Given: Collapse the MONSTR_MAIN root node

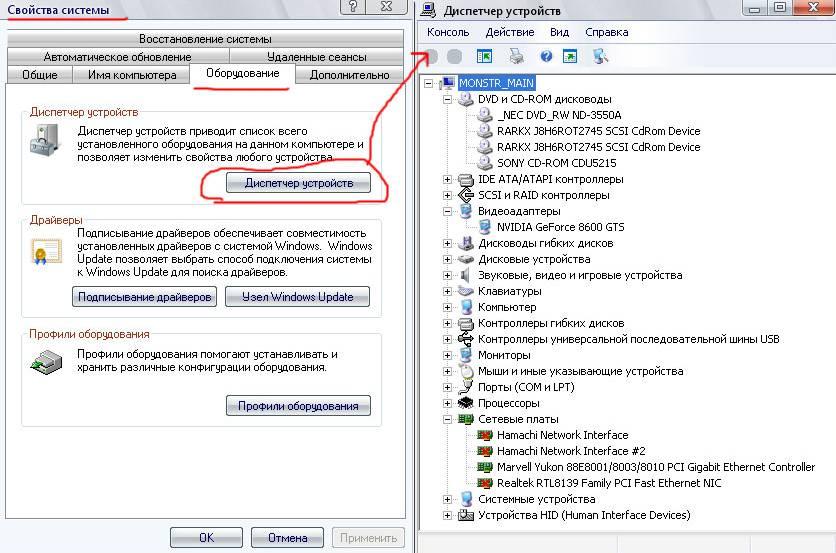Looking at the screenshot, I should 429,83.
